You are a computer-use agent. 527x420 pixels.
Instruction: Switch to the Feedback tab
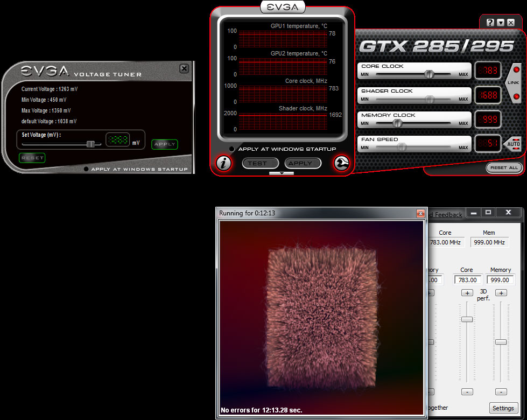click(447, 214)
